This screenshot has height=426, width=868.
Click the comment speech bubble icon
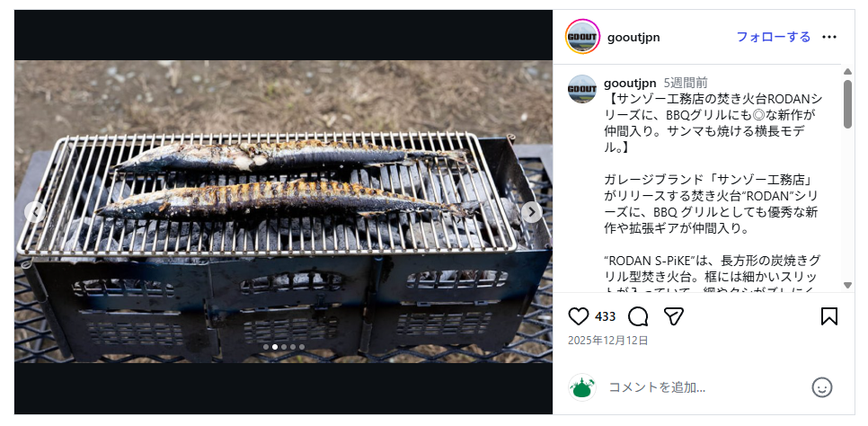point(638,316)
